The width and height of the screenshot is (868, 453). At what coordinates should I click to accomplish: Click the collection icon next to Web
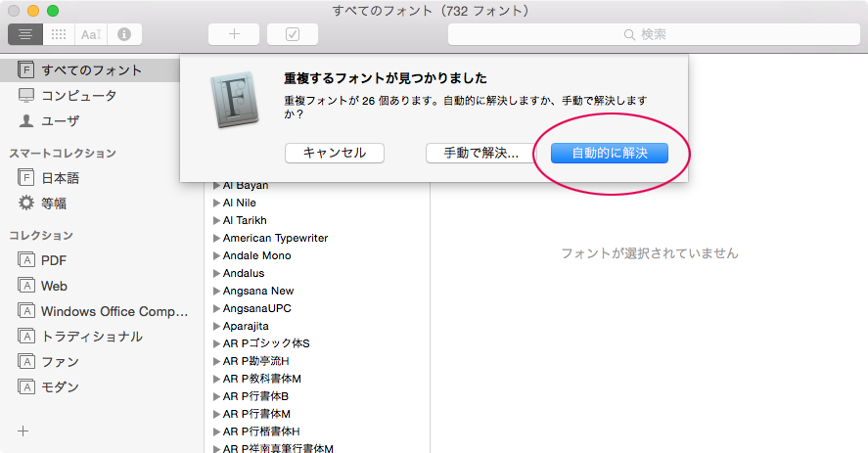tap(26, 285)
